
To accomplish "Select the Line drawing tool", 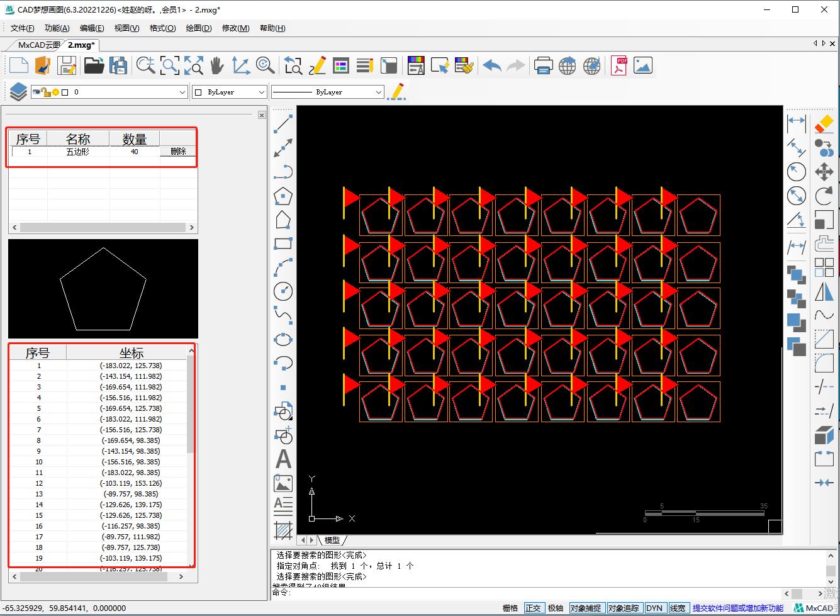I will pos(283,124).
